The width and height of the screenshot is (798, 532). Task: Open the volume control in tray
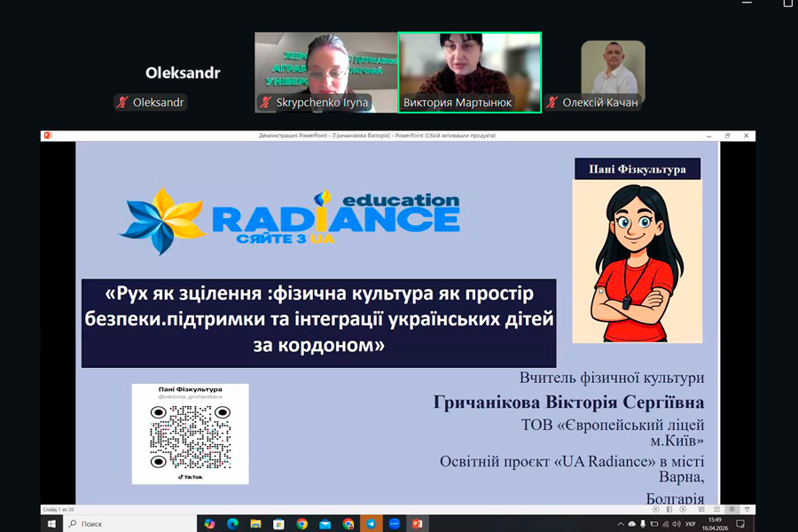(677, 524)
